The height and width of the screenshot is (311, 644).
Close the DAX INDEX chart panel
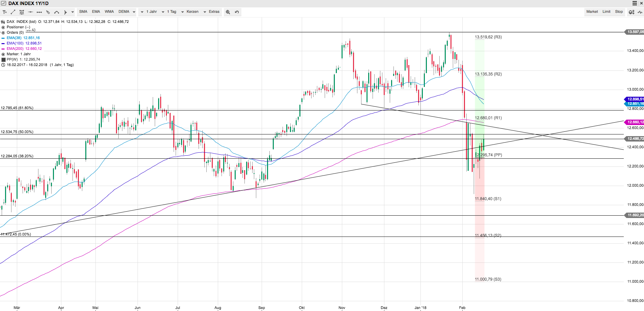point(641,3)
